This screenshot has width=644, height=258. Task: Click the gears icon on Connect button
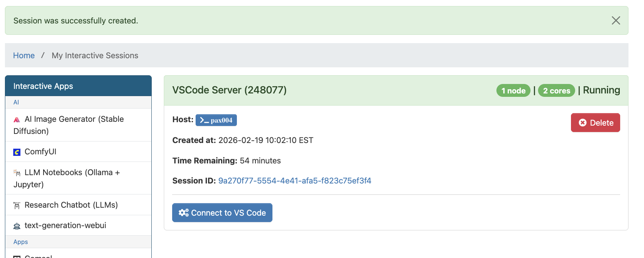click(x=184, y=213)
